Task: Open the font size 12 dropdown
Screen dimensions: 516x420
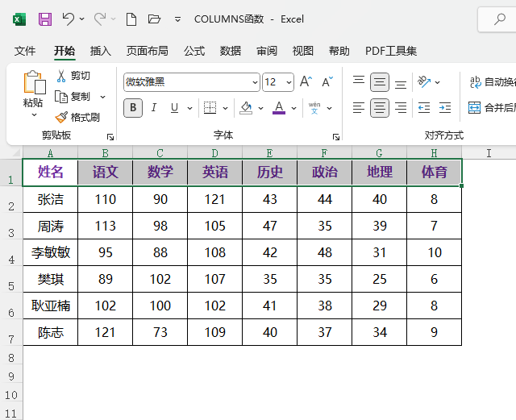Action: 289,82
